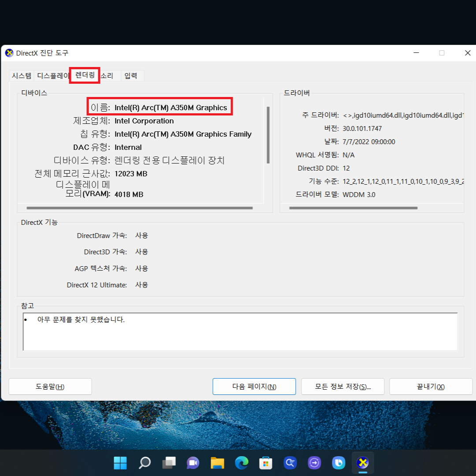This screenshot has height=476, width=476.
Task: Open Microsoft Store from taskbar
Action: [x=266, y=463]
